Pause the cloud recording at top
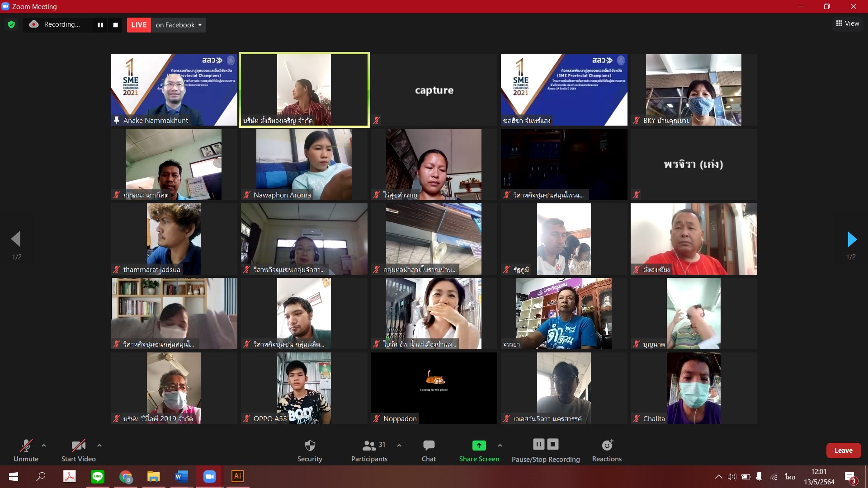The image size is (868, 488). (x=100, y=25)
